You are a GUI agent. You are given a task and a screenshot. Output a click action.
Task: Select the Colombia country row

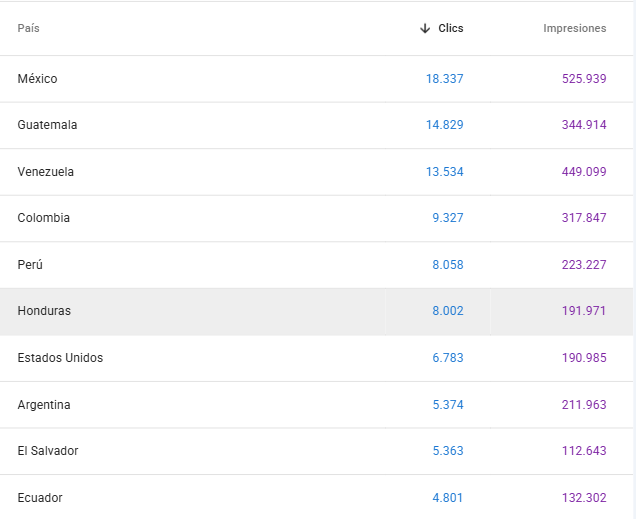pos(316,218)
